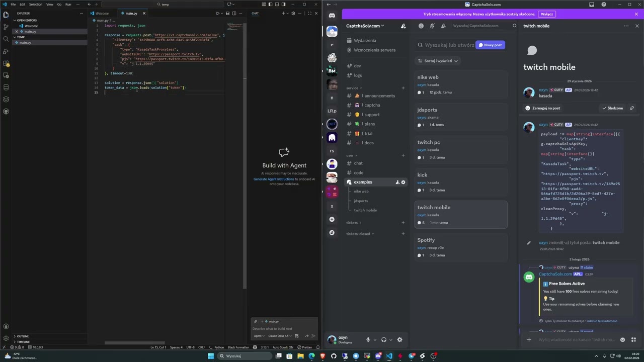Open Source Control view in VS Code
This screenshot has height=362, width=644.
pyautogui.click(x=6, y=27)
